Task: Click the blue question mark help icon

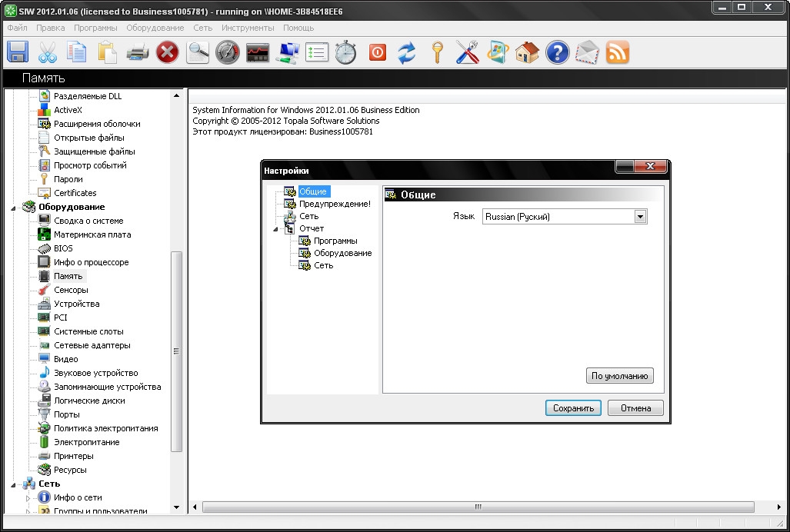Action: 557,52
